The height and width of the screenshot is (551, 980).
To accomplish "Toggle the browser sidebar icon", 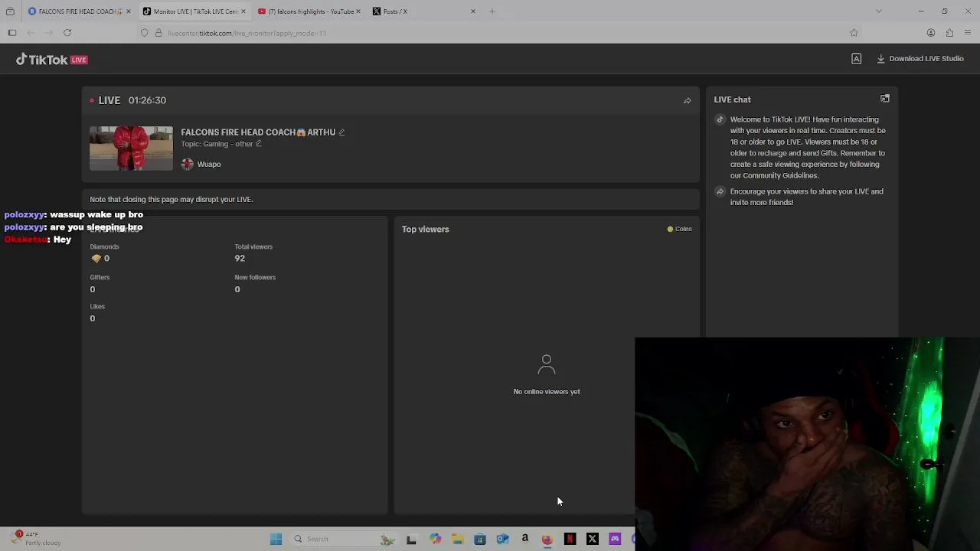I will [x=12, y=33].
